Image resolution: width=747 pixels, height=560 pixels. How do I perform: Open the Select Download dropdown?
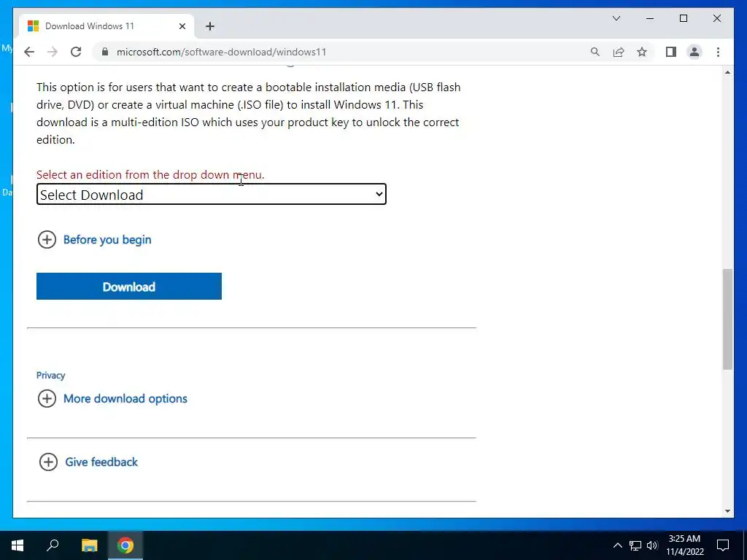point(212,194)
